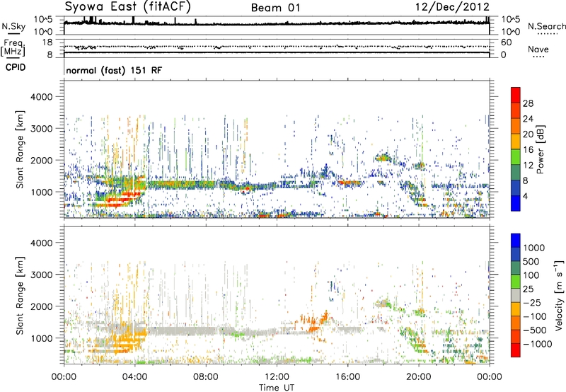Pick the bright blue bottom segment of power colorbar
The image size is (566, 392).
coord(516,204)
